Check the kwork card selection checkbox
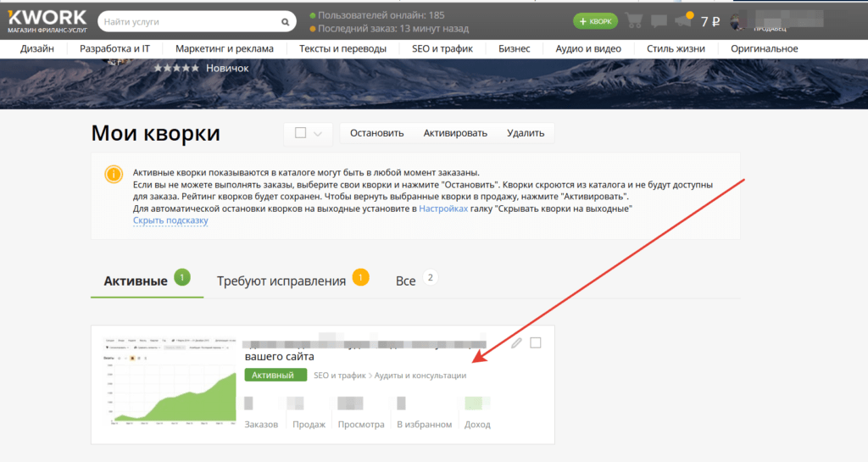Viewport: 868px width, 462px height. (535, 343)
